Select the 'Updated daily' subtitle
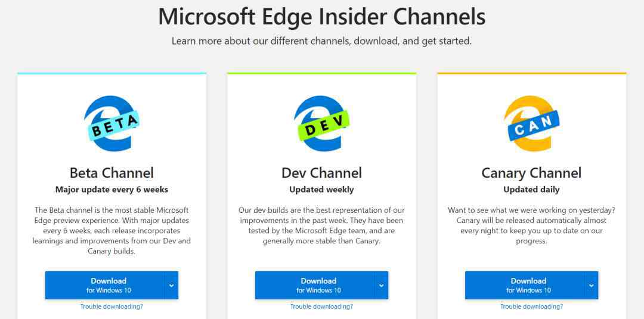 click(x=531, y=190)
